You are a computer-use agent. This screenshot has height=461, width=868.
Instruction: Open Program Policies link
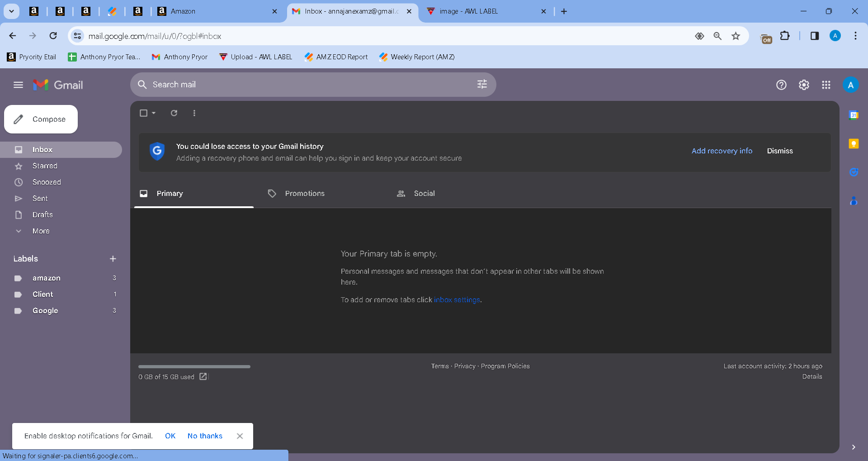505,366
